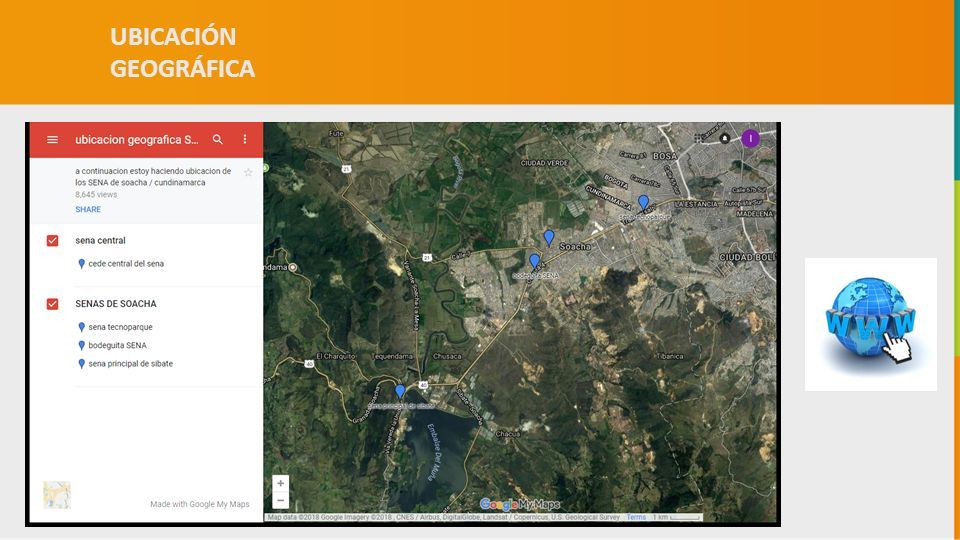Click the UBICACIÓN GEOGRÁFICA heading
This screenshot has width=960, height=540.
tap(182, 52)
